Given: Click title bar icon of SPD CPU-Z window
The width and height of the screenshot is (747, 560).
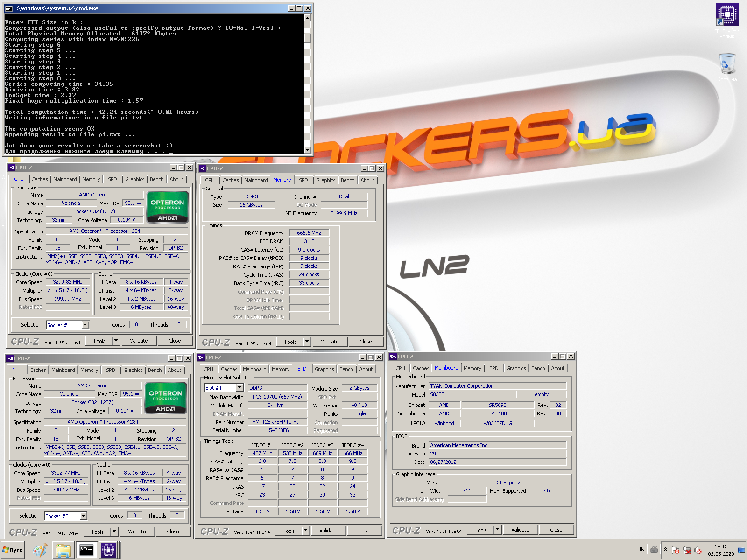Looking at the screenshot, I should [201, 357].
